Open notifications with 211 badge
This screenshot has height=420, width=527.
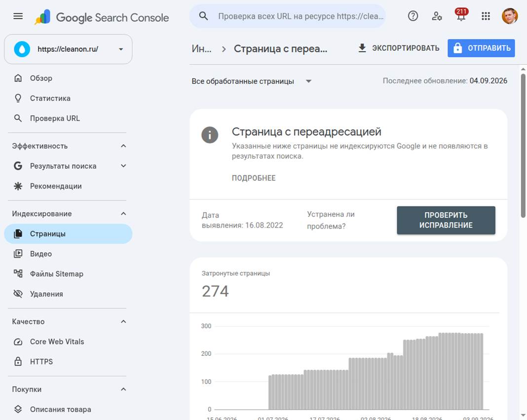461,15
